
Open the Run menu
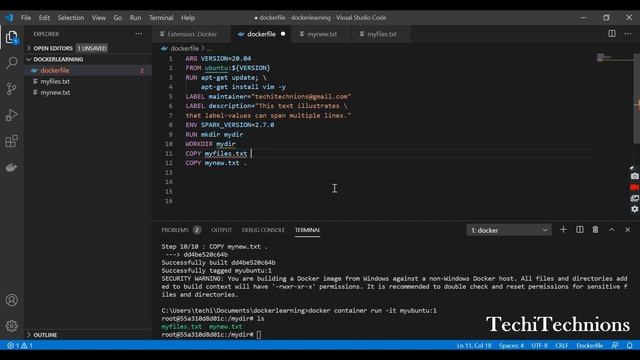coord(135,18)
